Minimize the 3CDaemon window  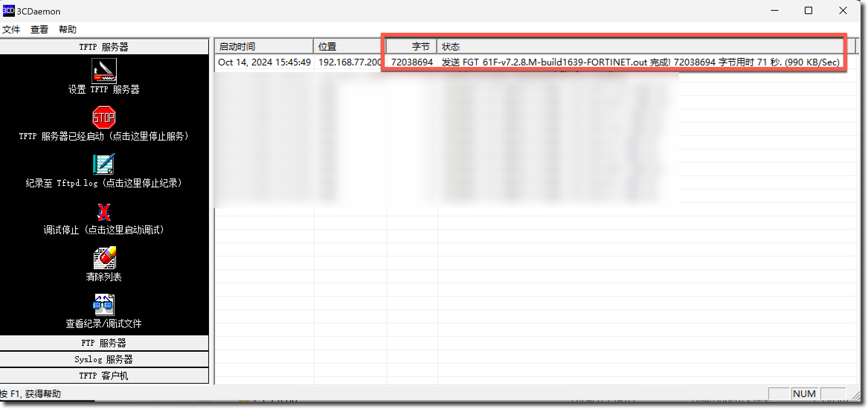coord(775,10)
